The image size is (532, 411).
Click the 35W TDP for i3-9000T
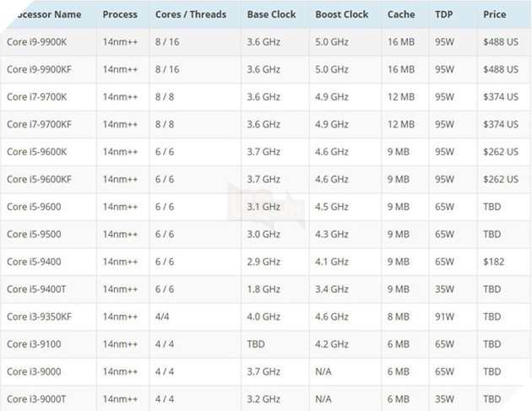click(444, 399)
